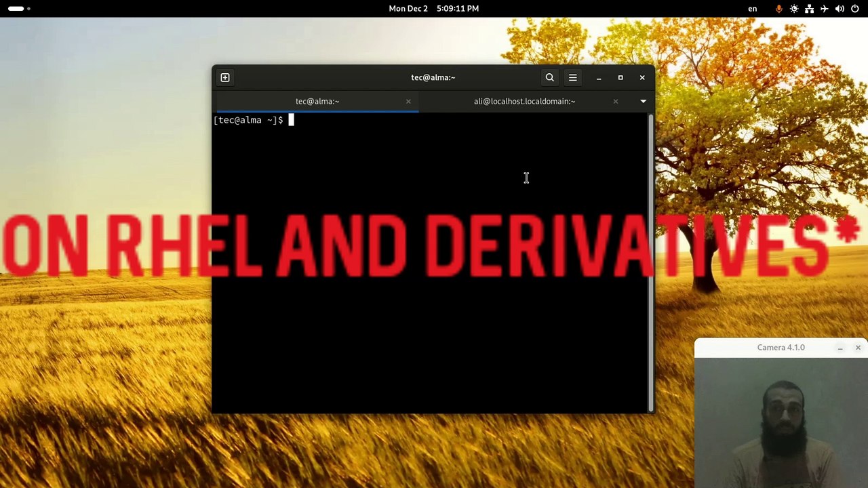Viewport: 868px width, 488px height.
Task: Close the ali@localhost.localdomain:~ tab
Action: 616,101
